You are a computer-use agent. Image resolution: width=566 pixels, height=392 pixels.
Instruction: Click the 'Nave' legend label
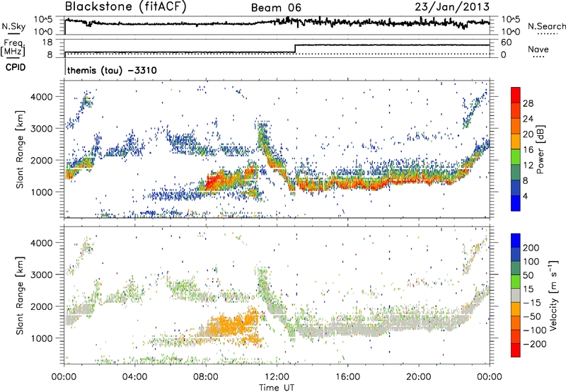(x=538, y=49)
